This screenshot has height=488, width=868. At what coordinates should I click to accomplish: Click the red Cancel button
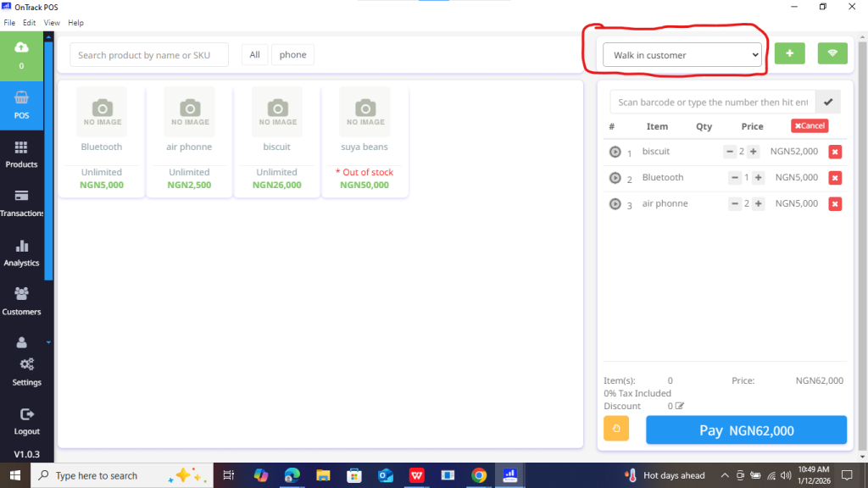(x=810, y=125)
